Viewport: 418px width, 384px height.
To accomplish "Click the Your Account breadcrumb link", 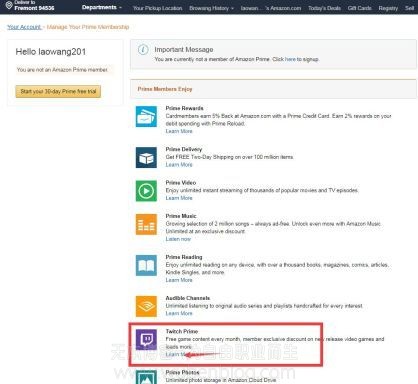I will 24,27.
